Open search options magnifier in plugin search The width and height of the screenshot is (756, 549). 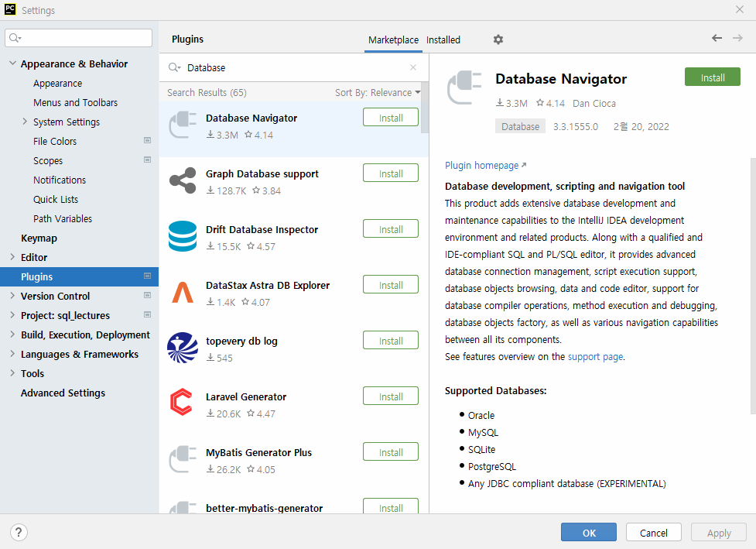(174, 67)
